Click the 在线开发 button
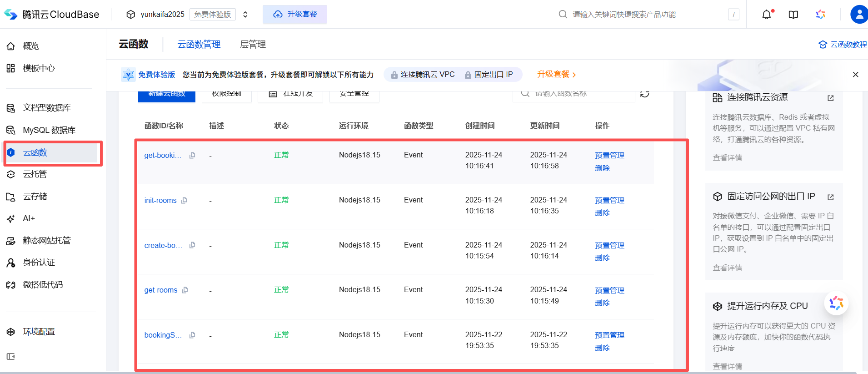Image resolution: width=868 pixels, height=374 pixels. click(290, 96)
